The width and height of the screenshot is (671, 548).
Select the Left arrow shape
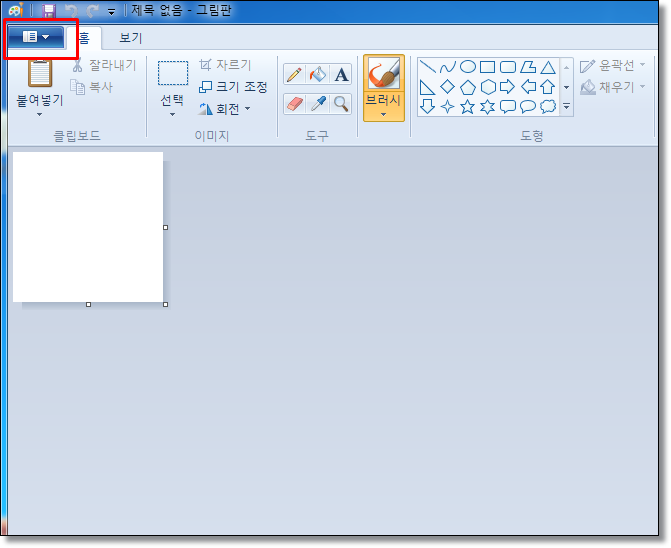[528, 87]
